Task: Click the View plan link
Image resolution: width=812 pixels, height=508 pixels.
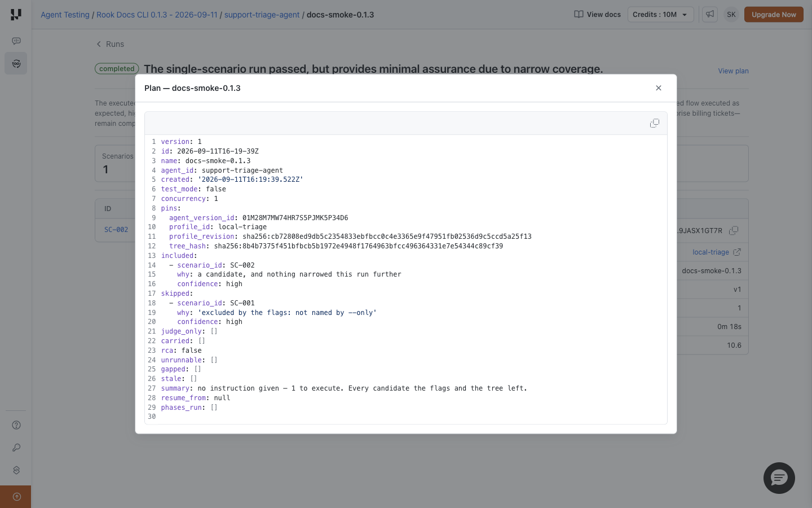Action: [x=733, y=71]
